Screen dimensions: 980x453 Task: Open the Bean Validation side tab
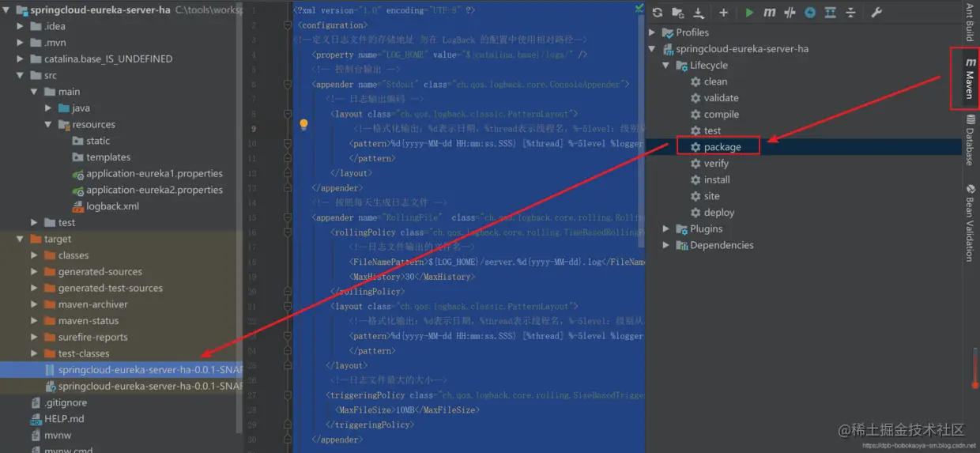970,223
